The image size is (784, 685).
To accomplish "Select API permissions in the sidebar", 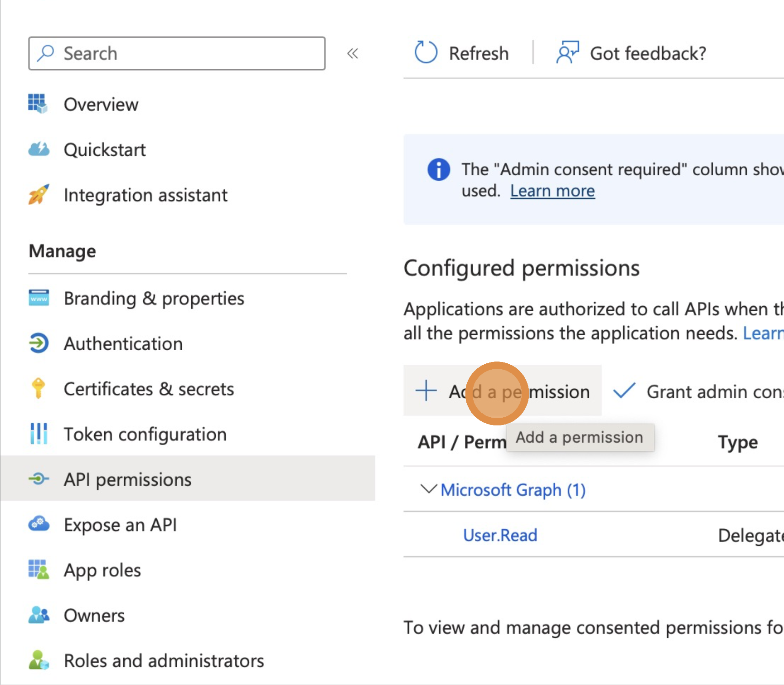I will coord(127,479).
